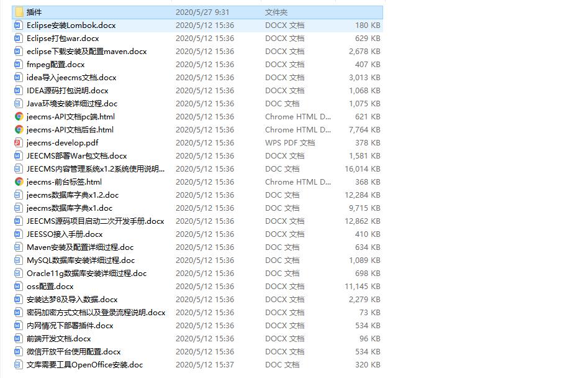Image resolution: width=588 pixels, height=378 pixels.
Task: Click the Eclipse打包war.docx document icon
Action: [18, 39]
